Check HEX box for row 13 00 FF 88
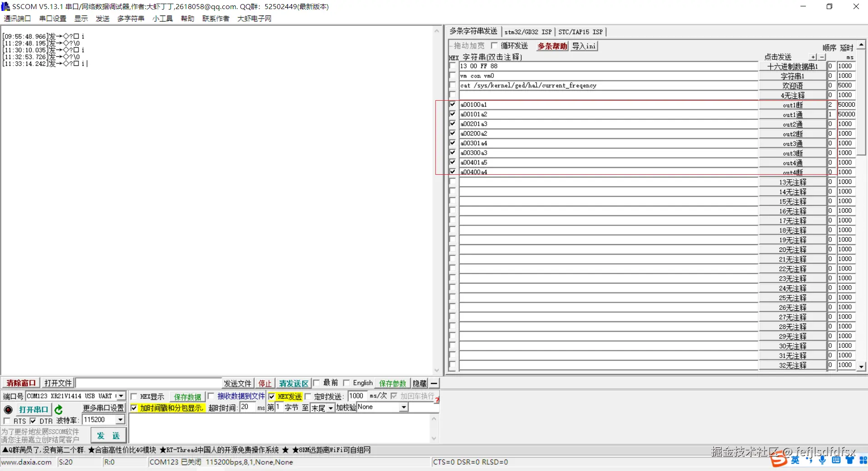 point(452,66)
